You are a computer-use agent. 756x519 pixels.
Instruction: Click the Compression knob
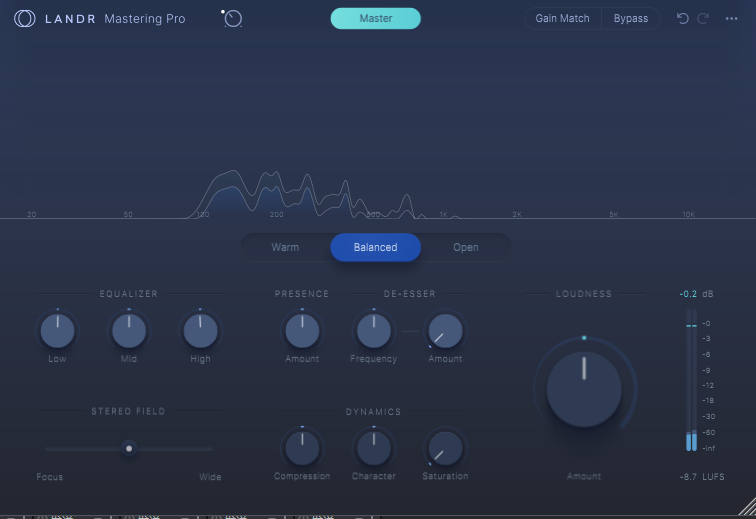302,448
